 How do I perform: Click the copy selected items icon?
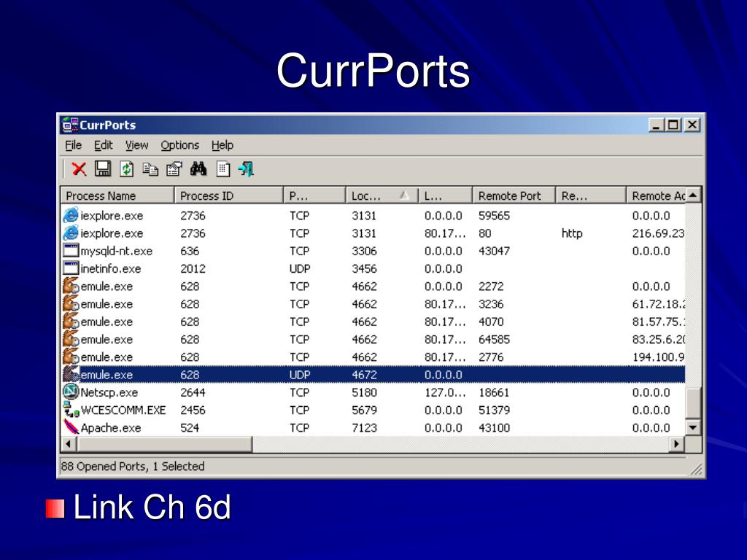point(150,169)
